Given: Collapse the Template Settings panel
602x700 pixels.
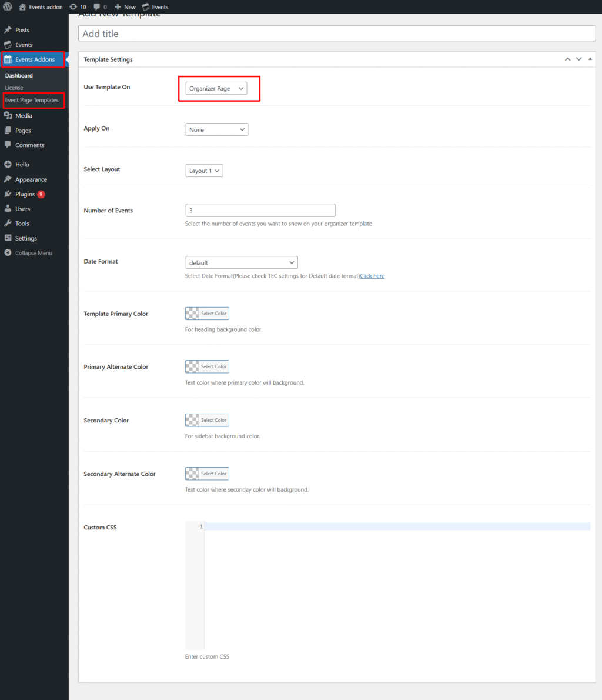Looking at the screenshot, I should click(590, 59).
